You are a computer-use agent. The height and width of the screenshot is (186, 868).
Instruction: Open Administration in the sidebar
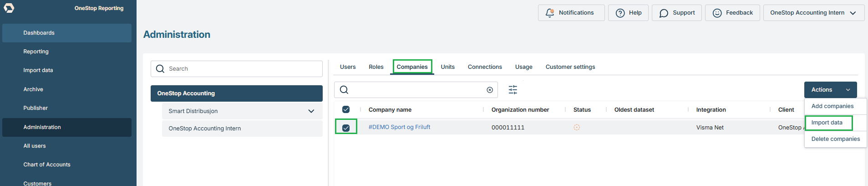coord(67,127)
